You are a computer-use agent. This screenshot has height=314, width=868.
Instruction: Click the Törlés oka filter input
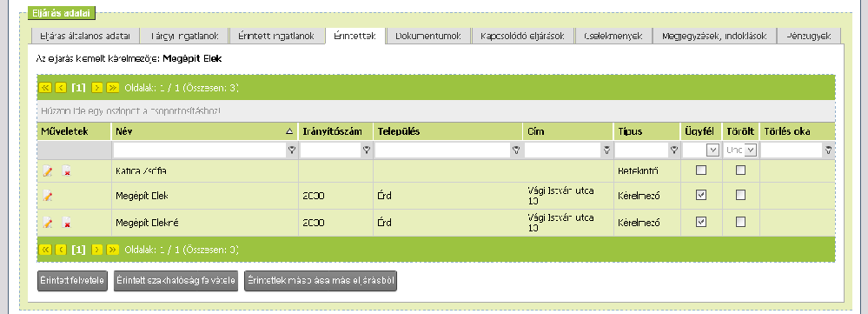(792, 150)
